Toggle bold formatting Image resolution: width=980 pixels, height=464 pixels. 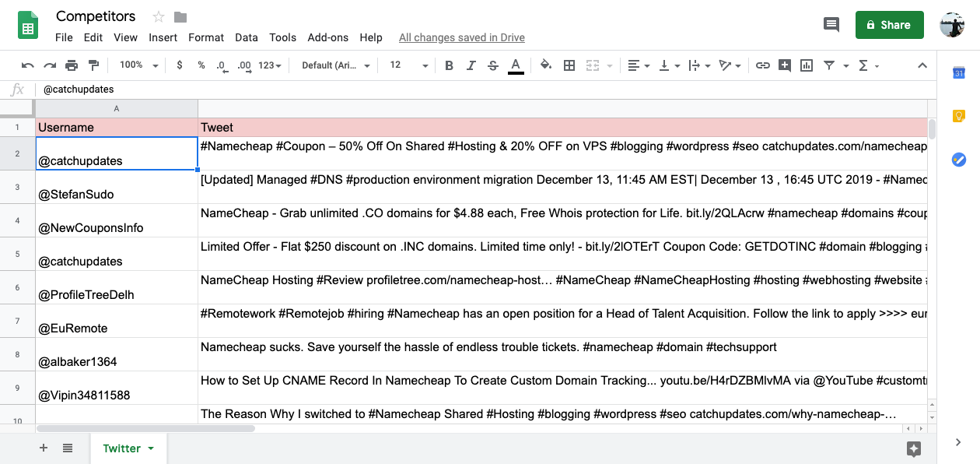tap(449, 65)
